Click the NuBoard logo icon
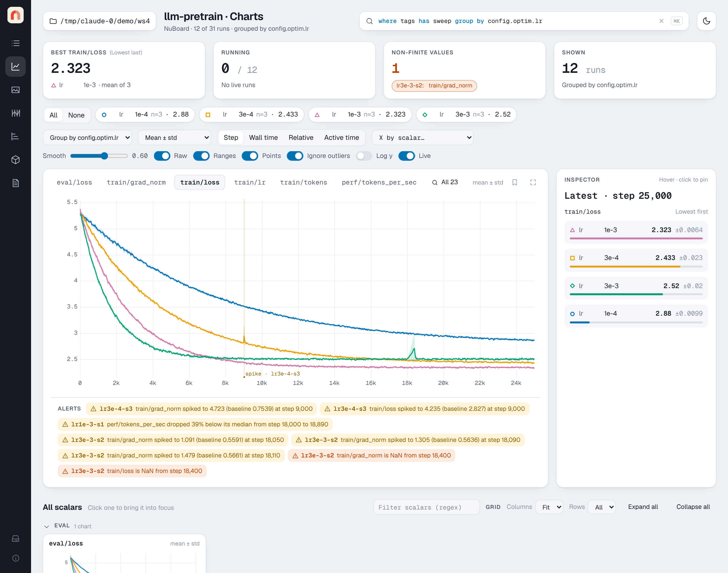This screenshot has height=573, width=728. (x=16, y=16)
